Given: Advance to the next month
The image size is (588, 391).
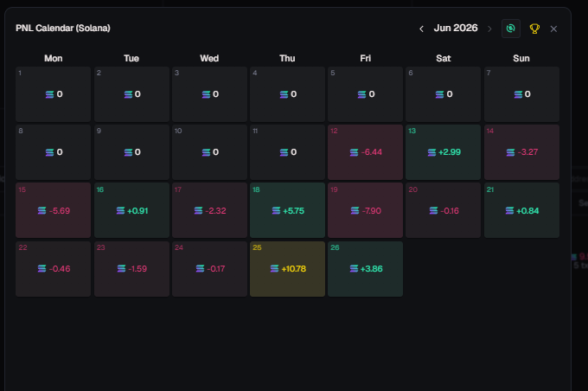Looking at the screenshot, I should [x=489, y=29].
